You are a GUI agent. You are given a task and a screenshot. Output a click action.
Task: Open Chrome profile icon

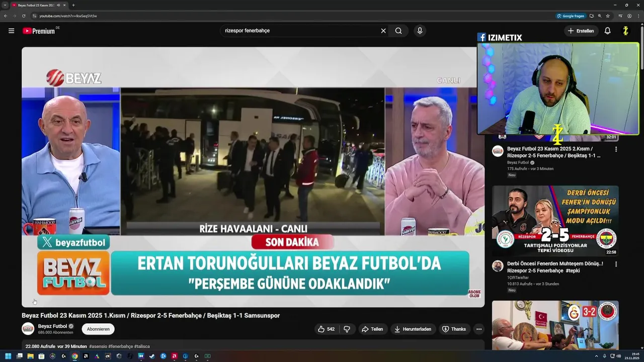629,16
